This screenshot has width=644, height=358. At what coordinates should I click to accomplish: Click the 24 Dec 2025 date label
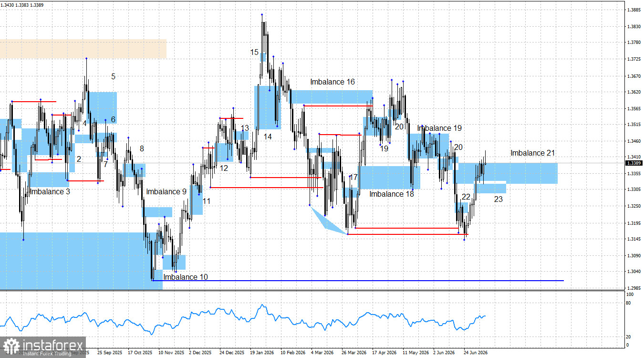[x=231, y=353]
